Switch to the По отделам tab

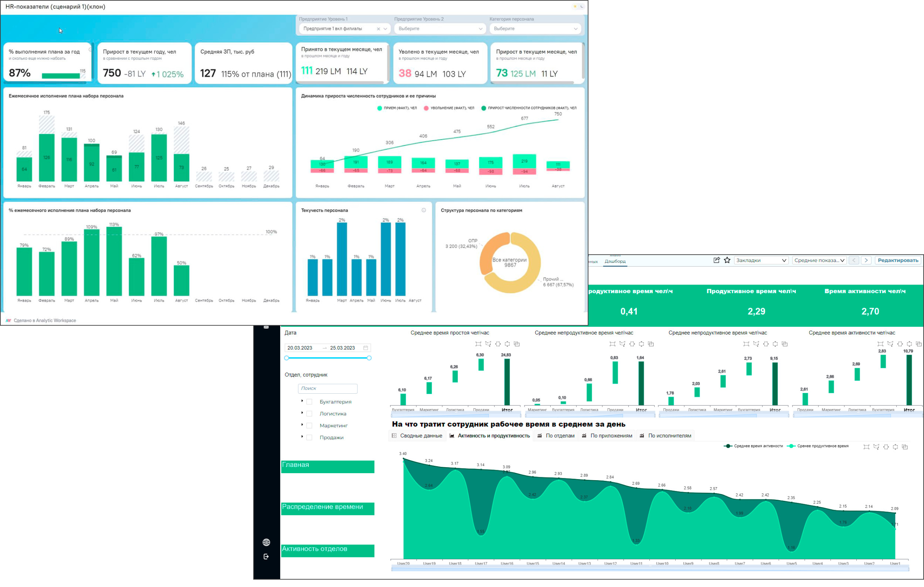556,435
